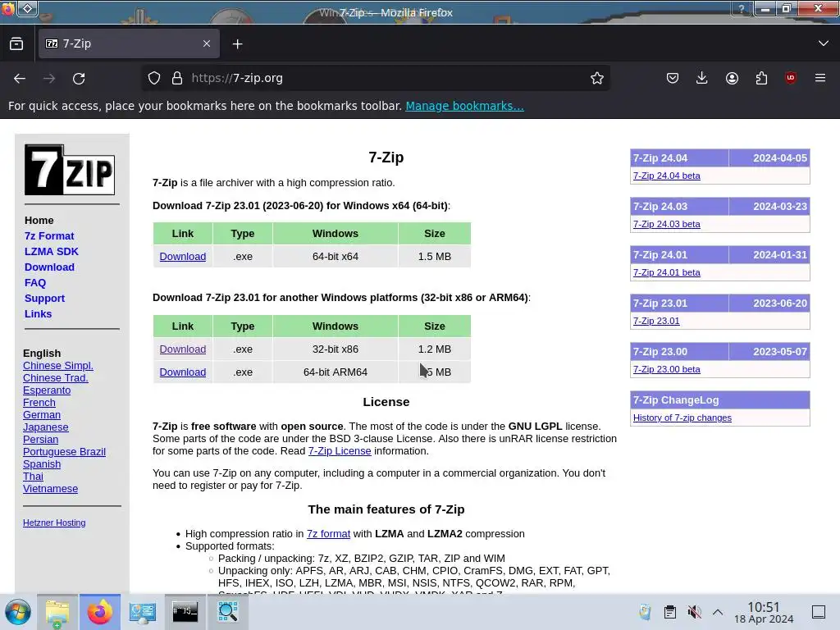The width and height of the screenshot is (840, 630).
Task: Switch language to Esperanto
Action: tap(47, 390)
